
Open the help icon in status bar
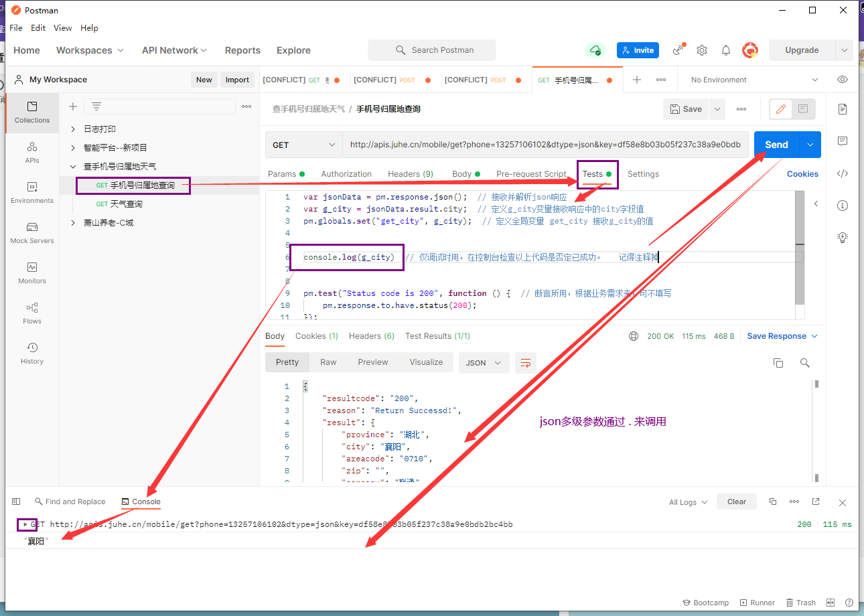[849, 603]
